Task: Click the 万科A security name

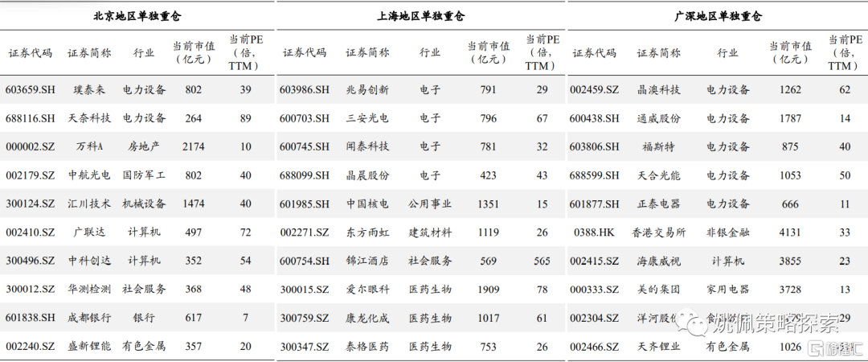Action: [89, 147]
